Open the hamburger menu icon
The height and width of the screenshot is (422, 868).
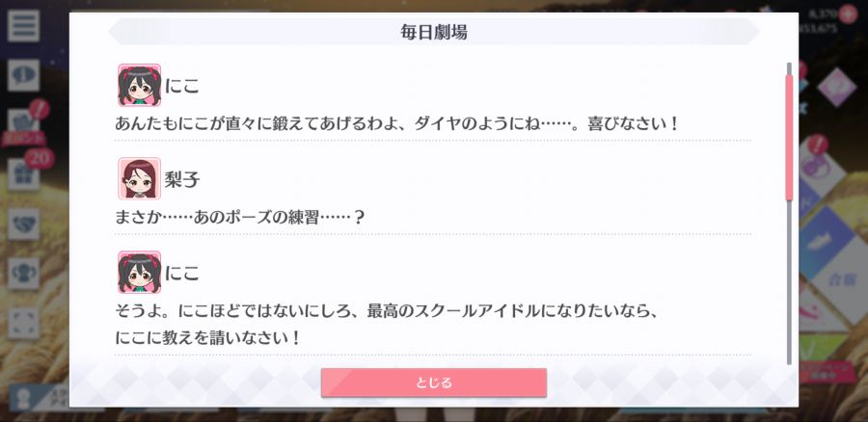(x=23, y=26)
